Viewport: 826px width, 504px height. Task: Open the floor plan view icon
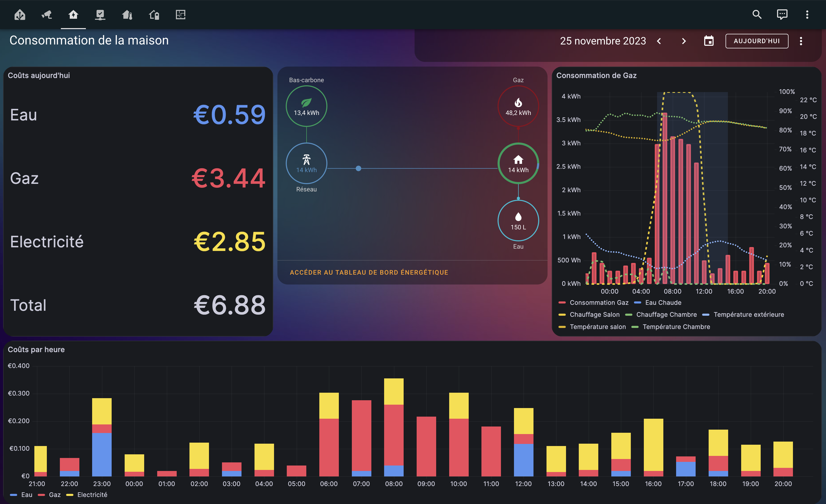tap(181, 14)
